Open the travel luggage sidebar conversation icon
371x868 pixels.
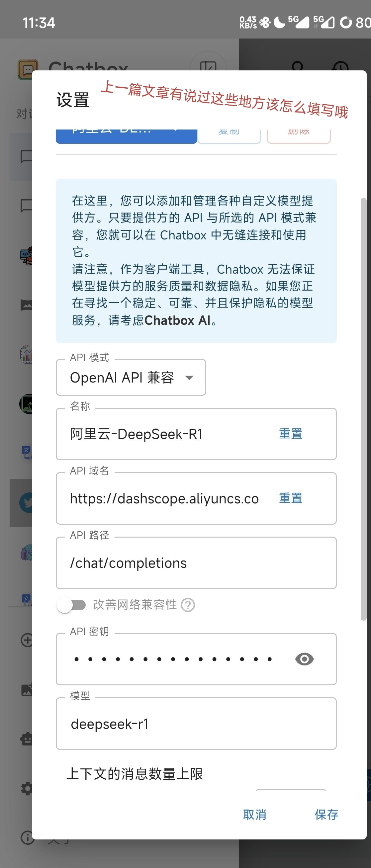point(26,552)
